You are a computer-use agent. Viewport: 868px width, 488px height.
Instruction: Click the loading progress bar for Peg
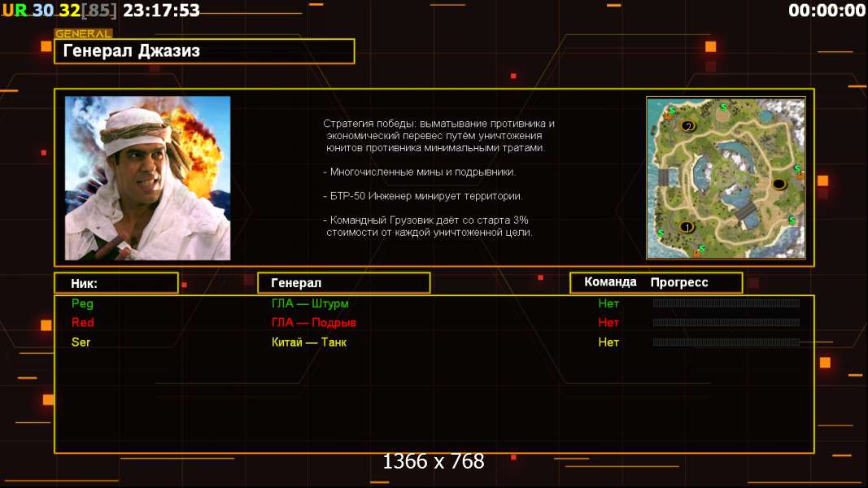click(x=726, y=303)
